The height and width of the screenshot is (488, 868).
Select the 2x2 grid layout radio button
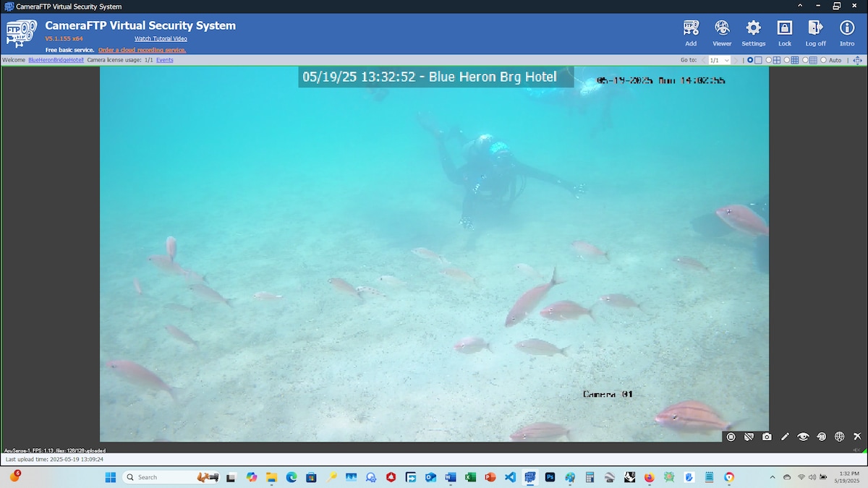point(769,60)
